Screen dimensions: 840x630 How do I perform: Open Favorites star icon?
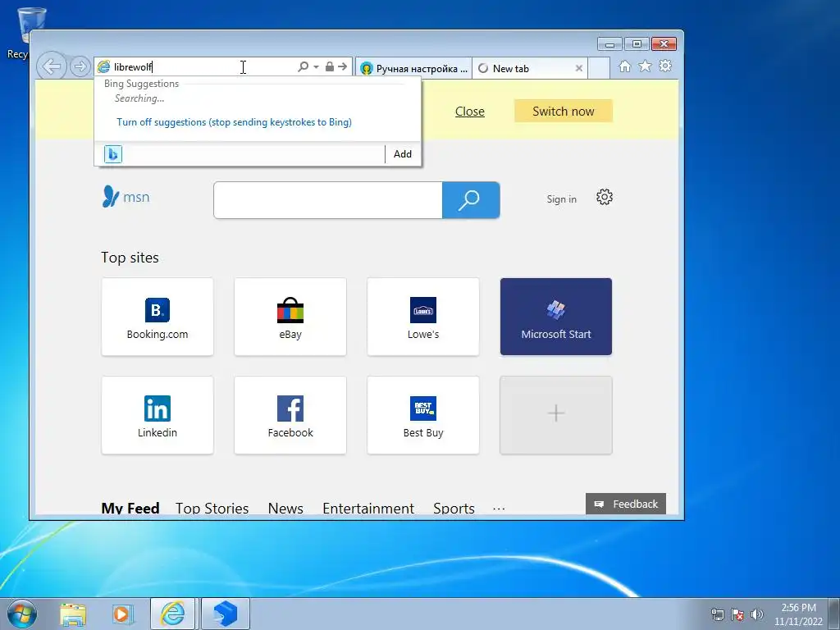pos(645,66)
